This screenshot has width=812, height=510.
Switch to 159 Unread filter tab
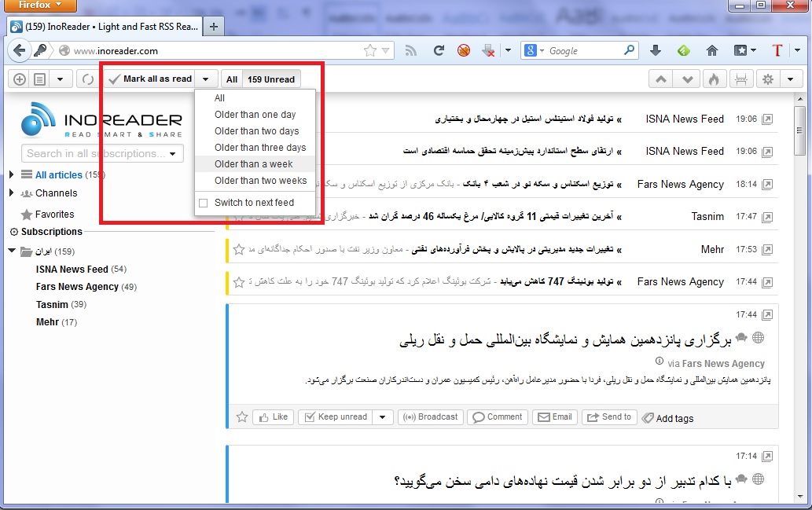point(271,79)
